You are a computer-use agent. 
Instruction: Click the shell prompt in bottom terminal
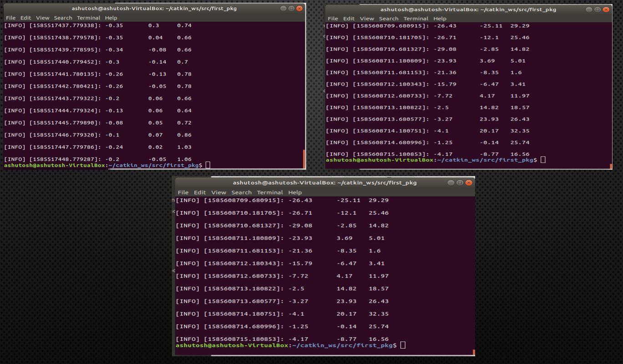286,345
